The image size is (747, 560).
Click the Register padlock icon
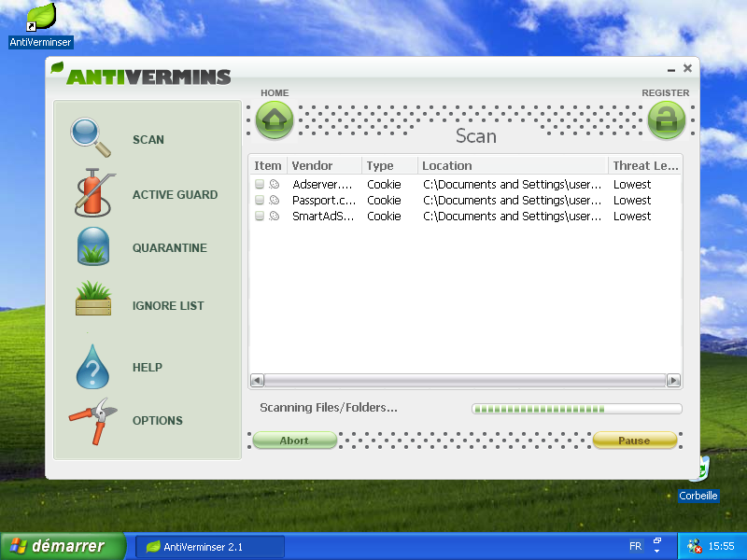point(667,120)
